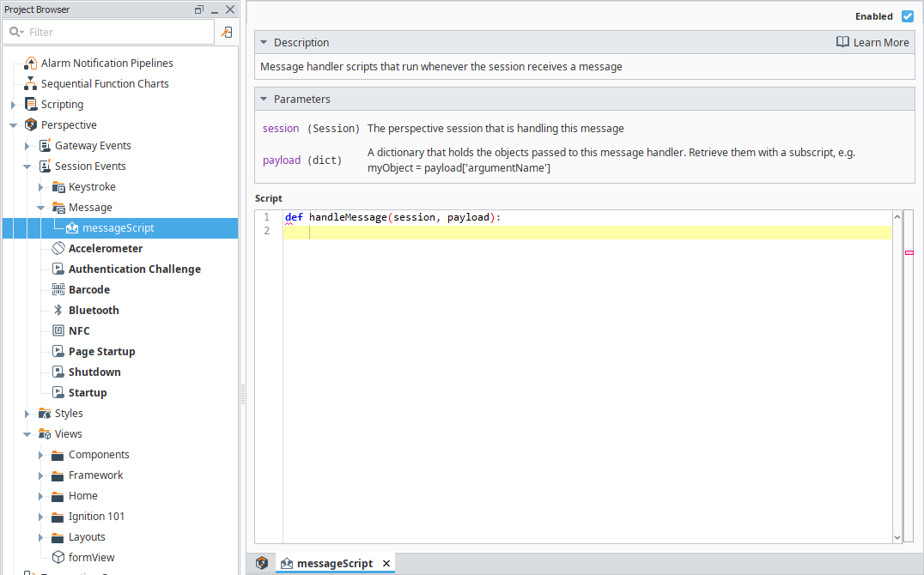The image size is (924, 575).
Task: Click the Message folder icon
Action: pos(58,208)
